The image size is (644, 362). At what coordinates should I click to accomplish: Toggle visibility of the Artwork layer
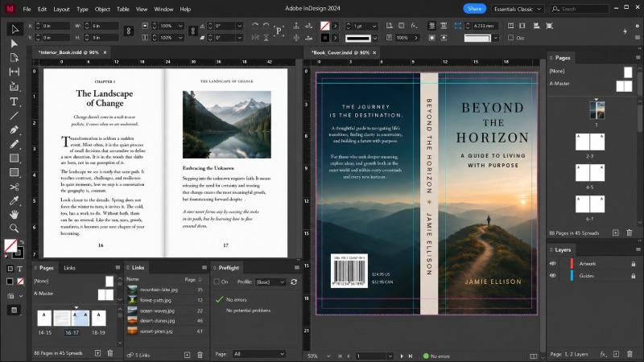click(553, 264)
